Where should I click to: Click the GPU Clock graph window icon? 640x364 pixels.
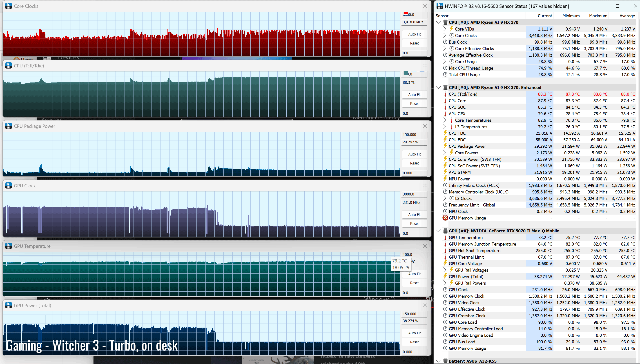(x=9, y=186)
